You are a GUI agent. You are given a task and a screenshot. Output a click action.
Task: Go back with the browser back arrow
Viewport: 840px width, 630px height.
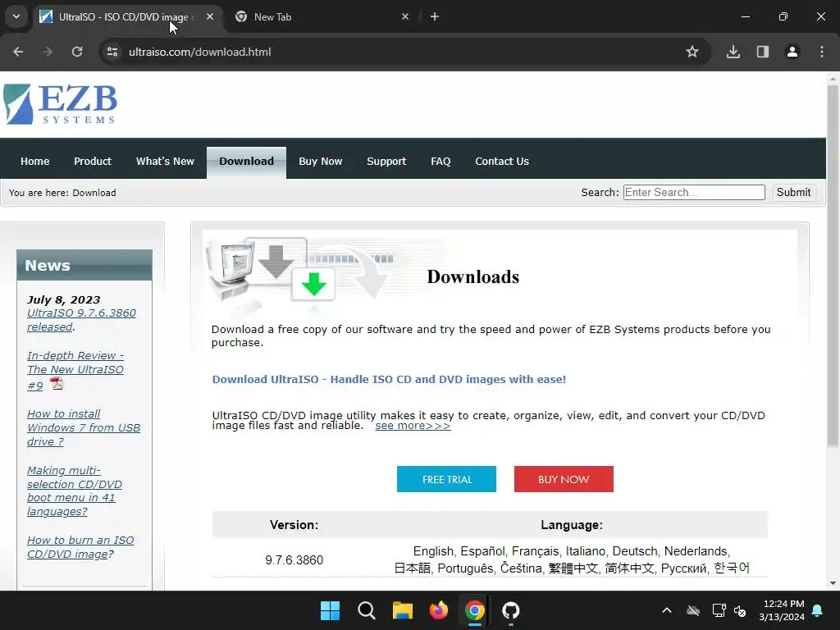(18, 52)
